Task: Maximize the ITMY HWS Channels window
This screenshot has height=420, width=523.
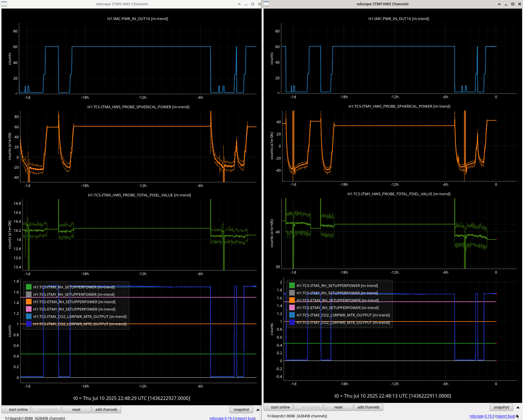Action: (x=513, y=4)
